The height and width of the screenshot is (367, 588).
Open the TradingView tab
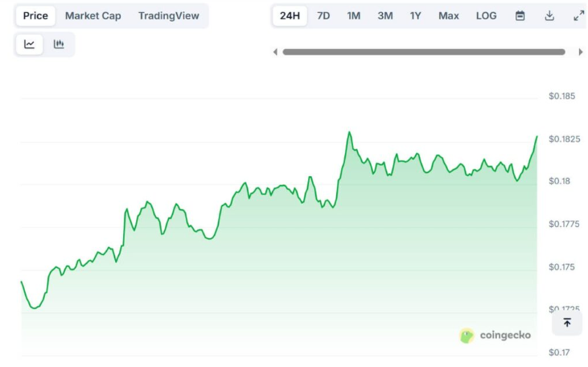pyautogui.click(x=168, y=15)
